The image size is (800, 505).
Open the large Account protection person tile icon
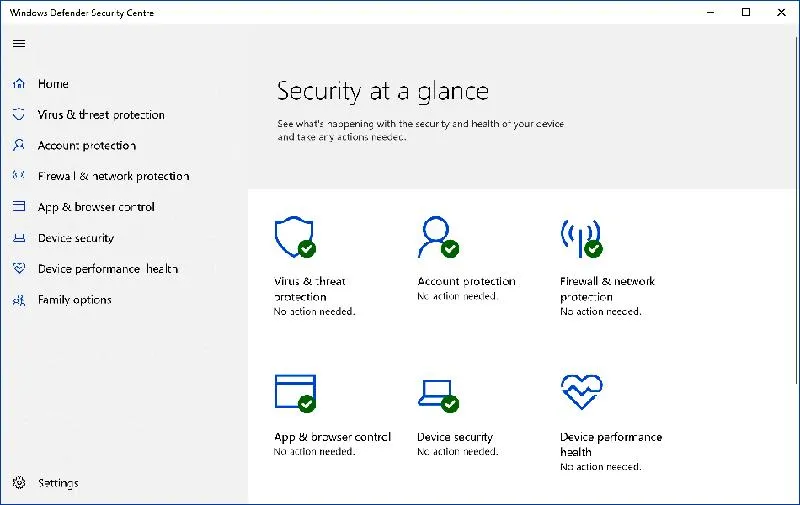coord(438,237)
